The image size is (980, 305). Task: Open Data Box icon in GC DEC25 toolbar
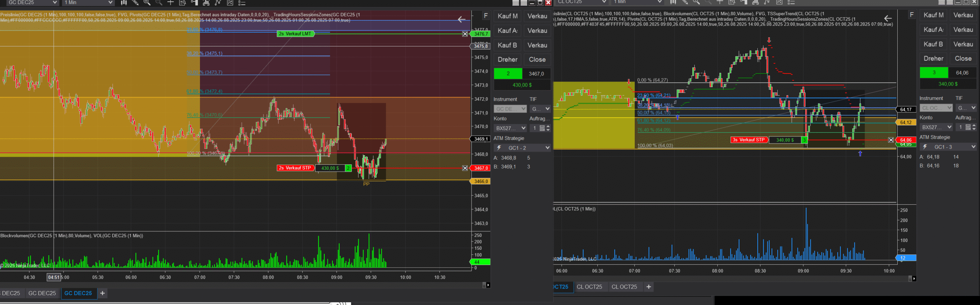pyautogui.click(x=182, y=3)
